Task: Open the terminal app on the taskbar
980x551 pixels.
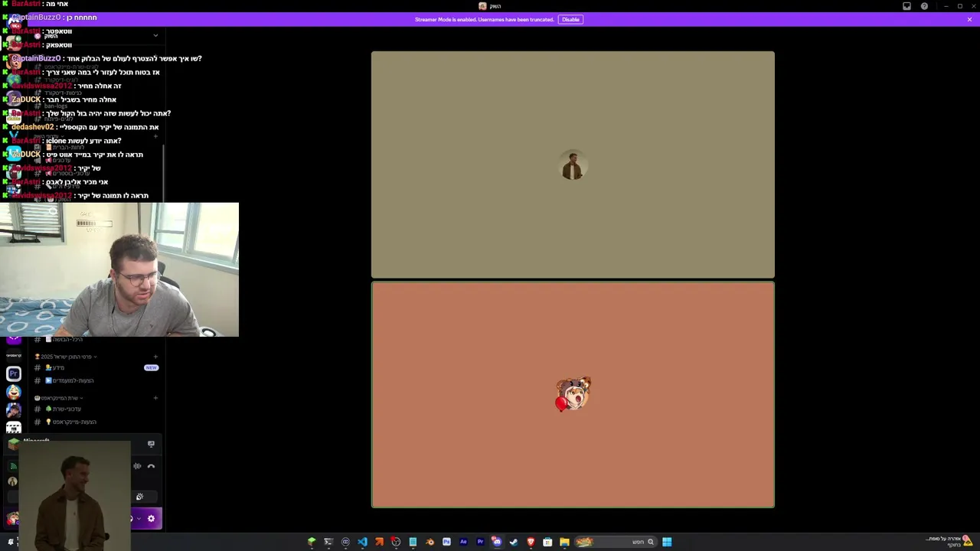Action: pyautogui.click(x=328, y=542)
